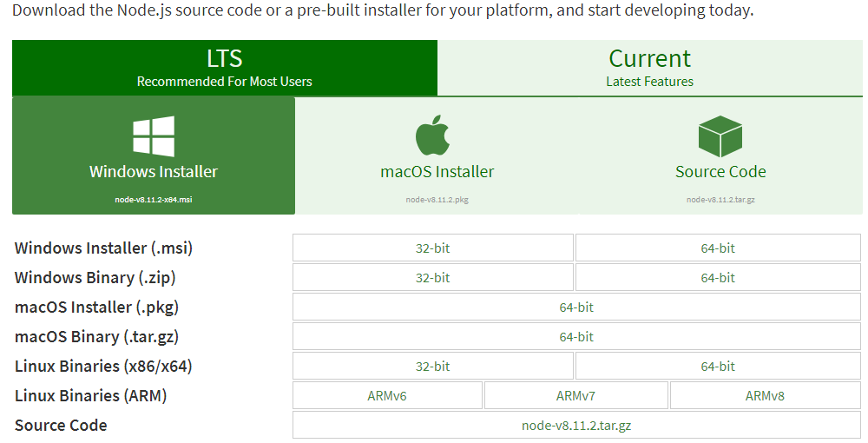Switch to the Current Latest Features tab
The width and height of the screenshot is (868, 443).
point(650,68)
